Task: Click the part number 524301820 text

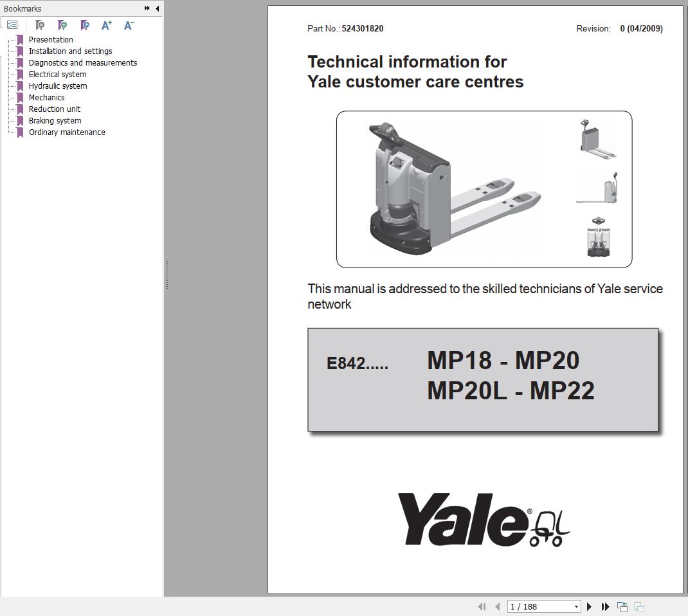Action: (x=363, y=28)
